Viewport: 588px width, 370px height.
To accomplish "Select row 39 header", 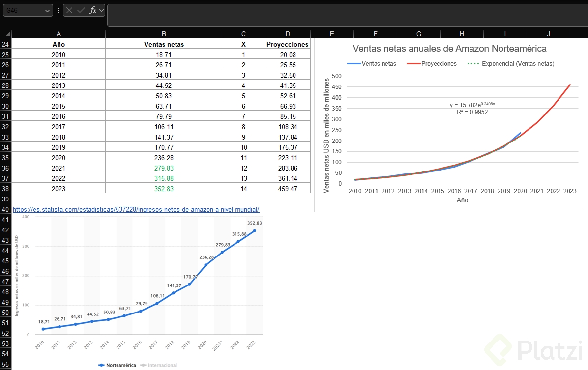I will 5,199.
